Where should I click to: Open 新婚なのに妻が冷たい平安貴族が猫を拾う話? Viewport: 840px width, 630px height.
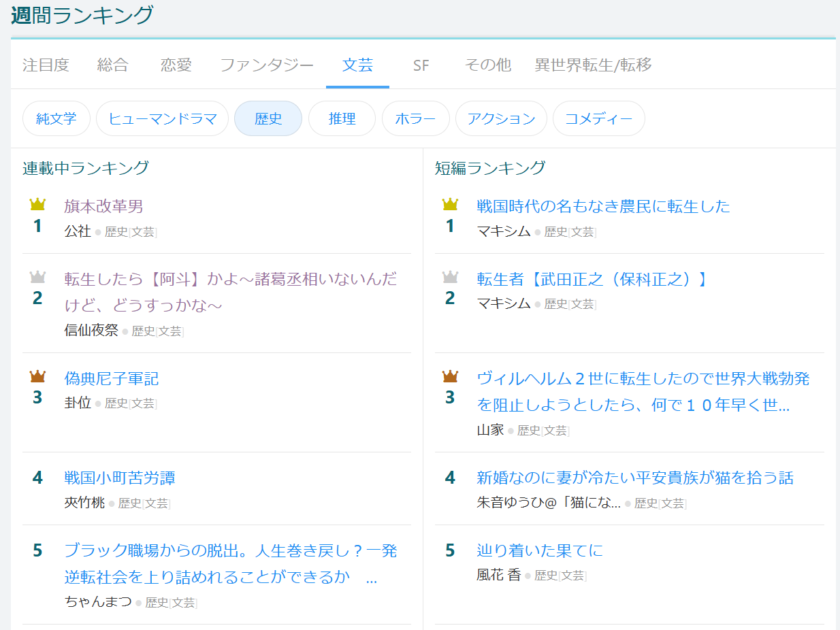634,478
